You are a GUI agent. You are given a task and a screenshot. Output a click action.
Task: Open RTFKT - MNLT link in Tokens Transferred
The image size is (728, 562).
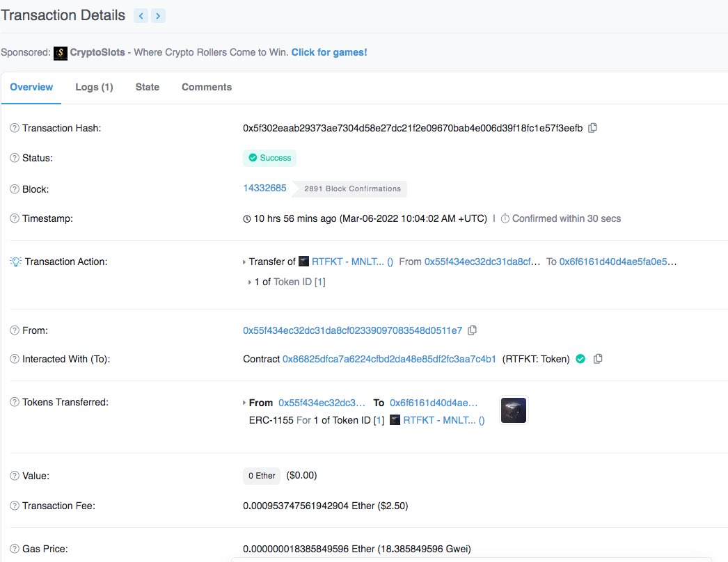[444, 420]
